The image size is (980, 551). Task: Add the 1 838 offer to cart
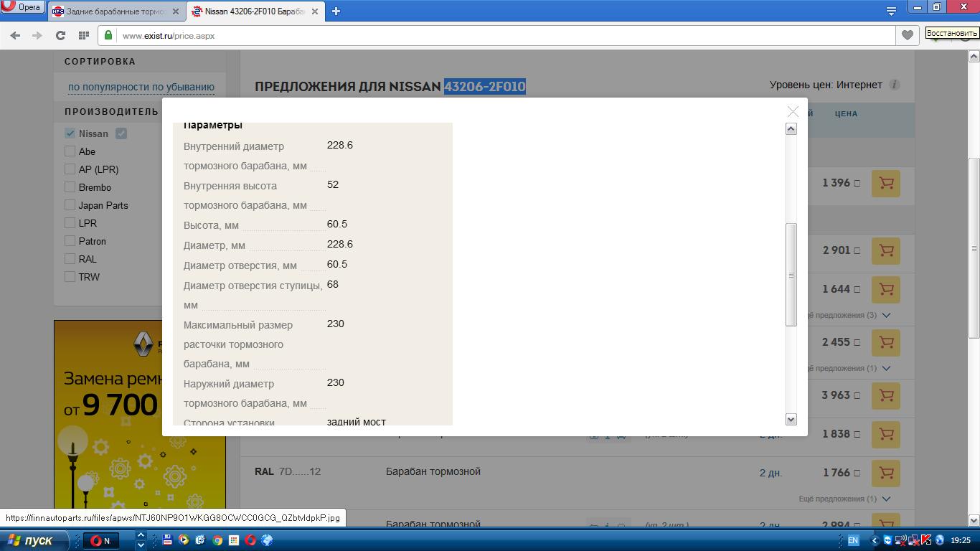pyautogui.click(x=886, y=435)
